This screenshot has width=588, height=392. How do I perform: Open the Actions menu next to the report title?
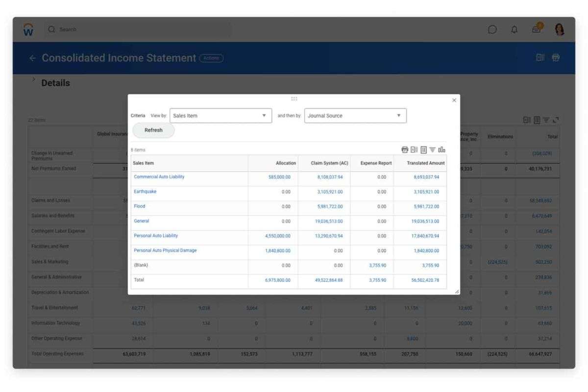212,58
